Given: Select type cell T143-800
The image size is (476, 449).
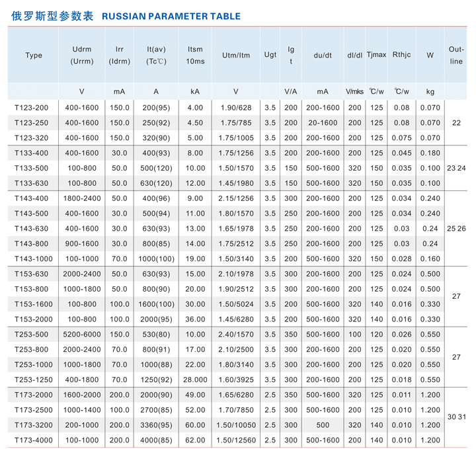Looking at the screenshot, I should pos(32,244).
